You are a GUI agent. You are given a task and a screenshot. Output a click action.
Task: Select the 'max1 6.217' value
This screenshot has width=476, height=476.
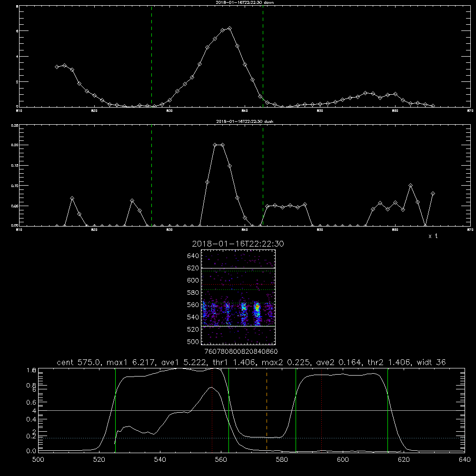pos(130,362)
